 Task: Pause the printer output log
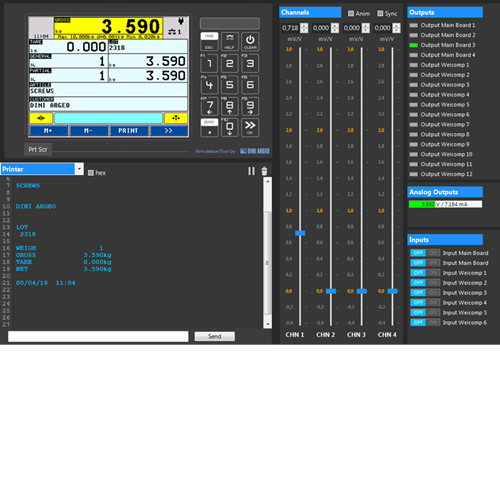(x=251, y=171)
